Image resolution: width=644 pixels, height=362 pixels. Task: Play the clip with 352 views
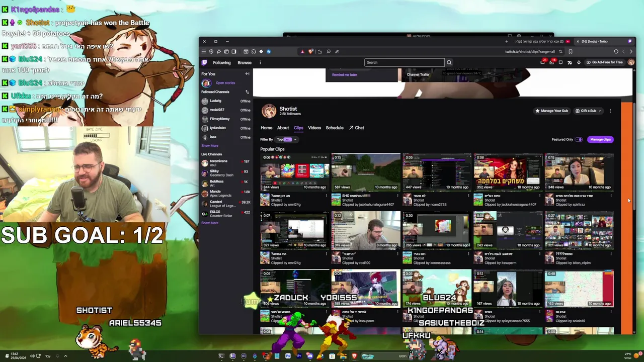(508, 172)
